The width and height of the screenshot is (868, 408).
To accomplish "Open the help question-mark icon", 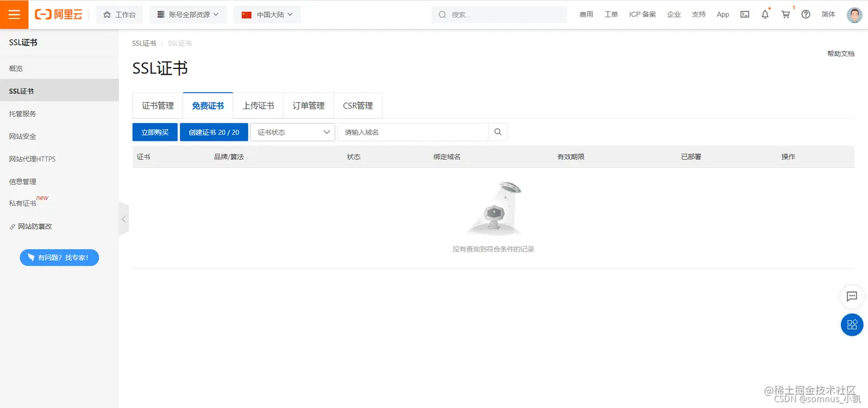I will coord(805,14).
